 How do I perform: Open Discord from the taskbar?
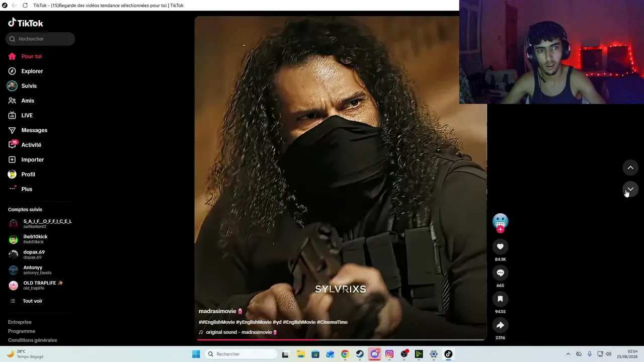coord(374,354)
